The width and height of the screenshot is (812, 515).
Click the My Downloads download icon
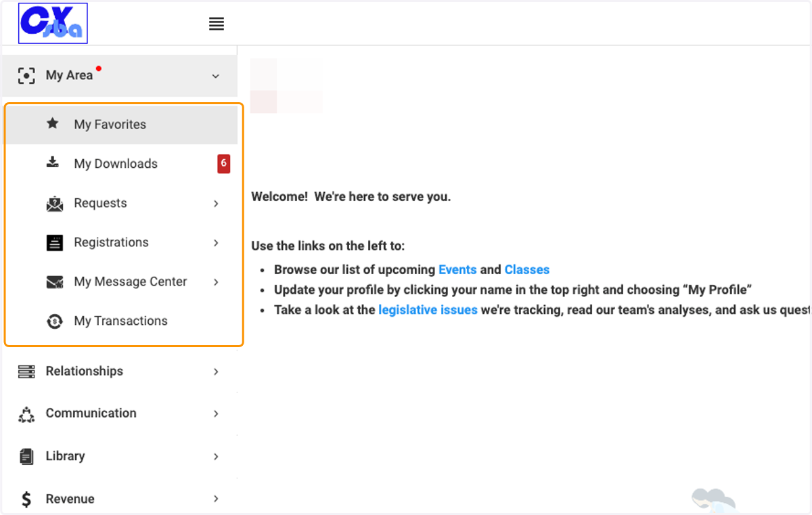click(52, 162)
